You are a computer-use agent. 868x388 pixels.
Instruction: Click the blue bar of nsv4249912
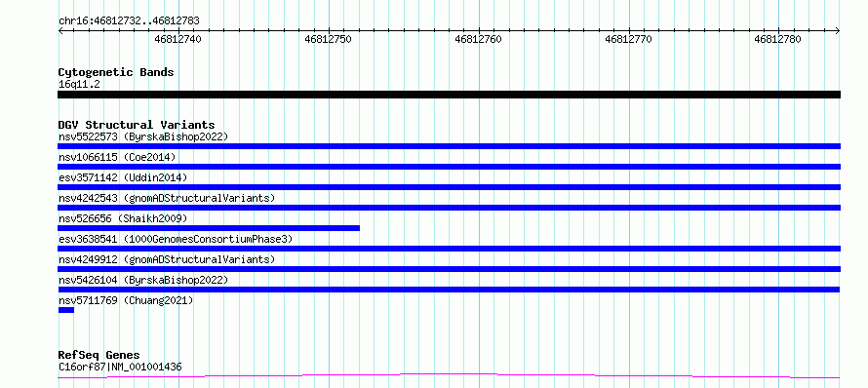click(449, 269)
